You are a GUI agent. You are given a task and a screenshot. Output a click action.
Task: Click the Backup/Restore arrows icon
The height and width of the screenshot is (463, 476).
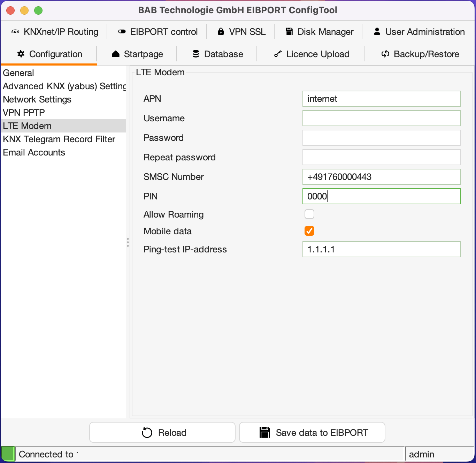[385, 54]
